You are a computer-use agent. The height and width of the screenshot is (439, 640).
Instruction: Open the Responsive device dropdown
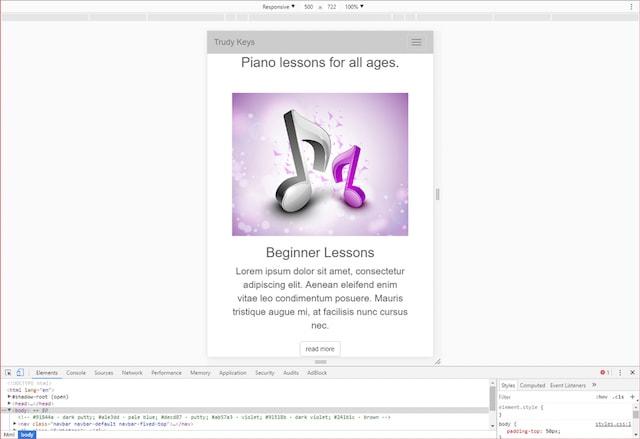[x=279, y=6]
